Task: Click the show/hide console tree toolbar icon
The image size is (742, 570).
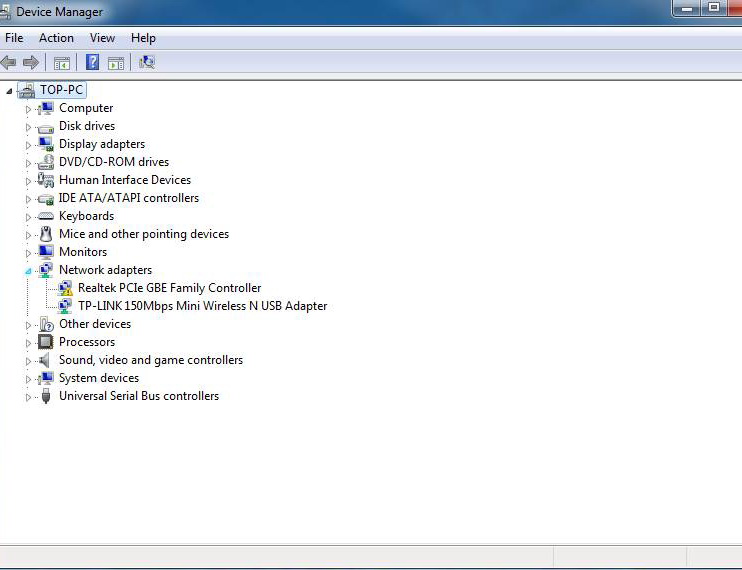Action: click(62, 63)
